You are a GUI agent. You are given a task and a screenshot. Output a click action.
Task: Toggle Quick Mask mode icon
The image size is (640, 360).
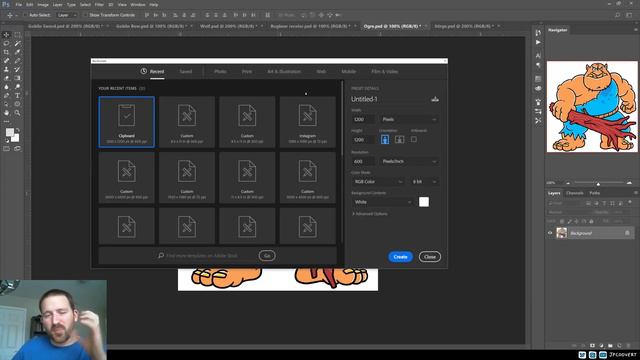(x=6, y=149)
